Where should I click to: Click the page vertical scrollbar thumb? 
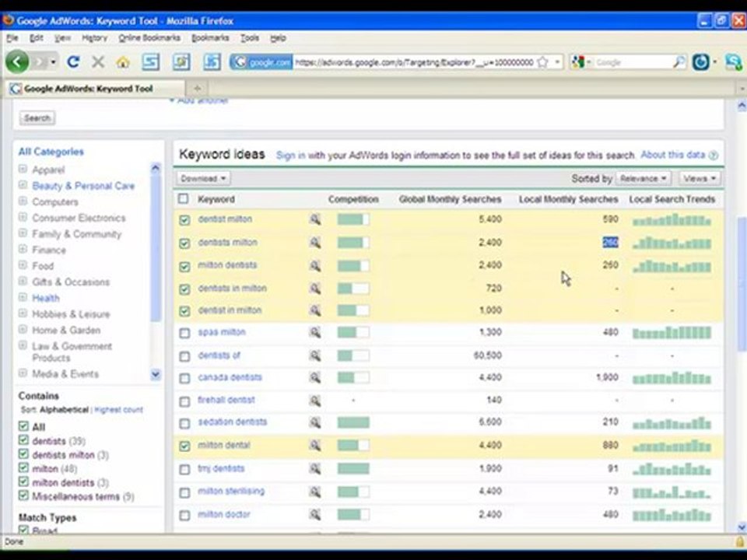pyautogui.click(x=742, y=284)
